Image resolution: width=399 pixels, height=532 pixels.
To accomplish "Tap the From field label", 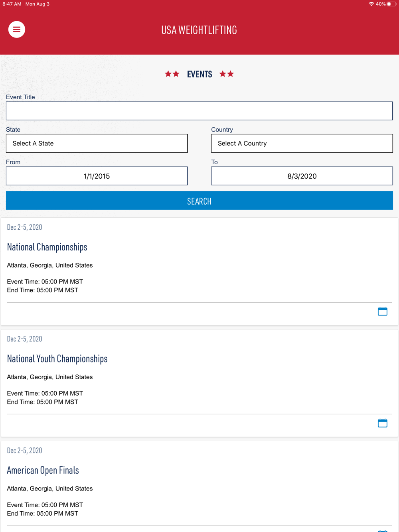I will click(x=13, y=162).
